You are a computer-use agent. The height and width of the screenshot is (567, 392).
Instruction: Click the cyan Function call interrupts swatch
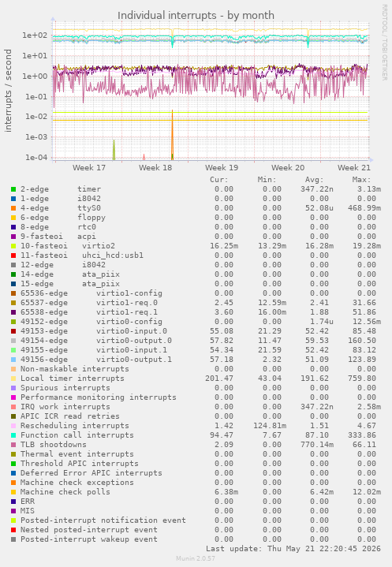(13, 435)
